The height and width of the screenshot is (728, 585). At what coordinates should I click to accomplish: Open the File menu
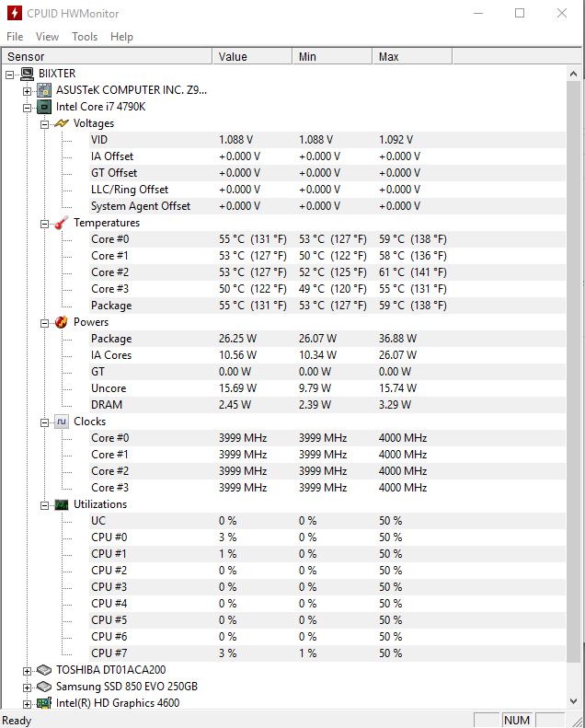[15, 36]
